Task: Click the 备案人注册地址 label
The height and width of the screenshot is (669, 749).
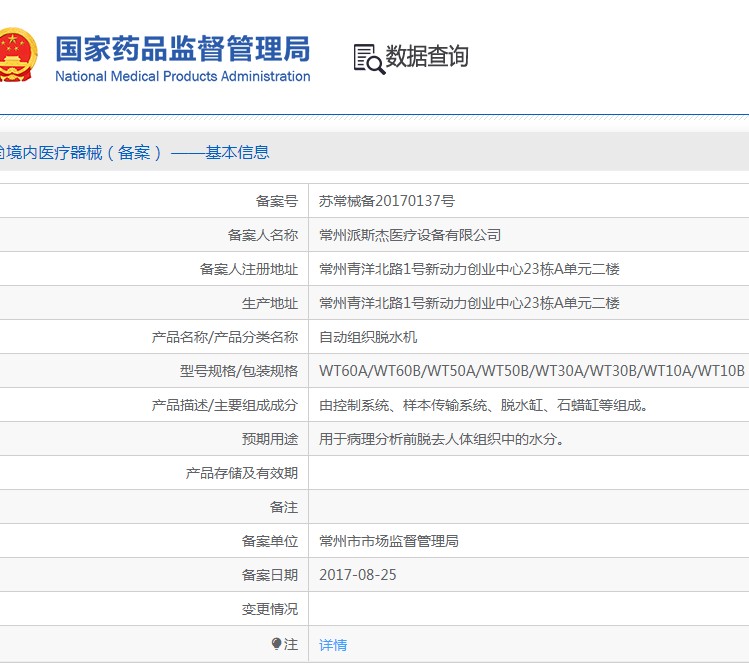Action: tap(249, 269)
